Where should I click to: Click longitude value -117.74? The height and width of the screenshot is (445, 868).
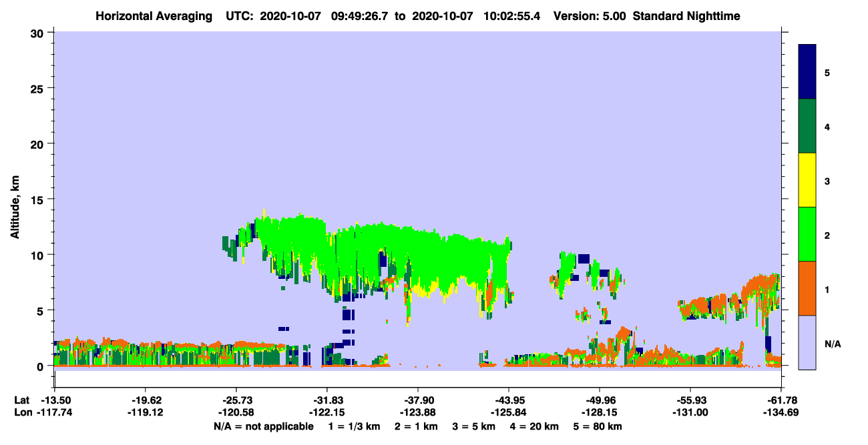(x=55, y=413)
